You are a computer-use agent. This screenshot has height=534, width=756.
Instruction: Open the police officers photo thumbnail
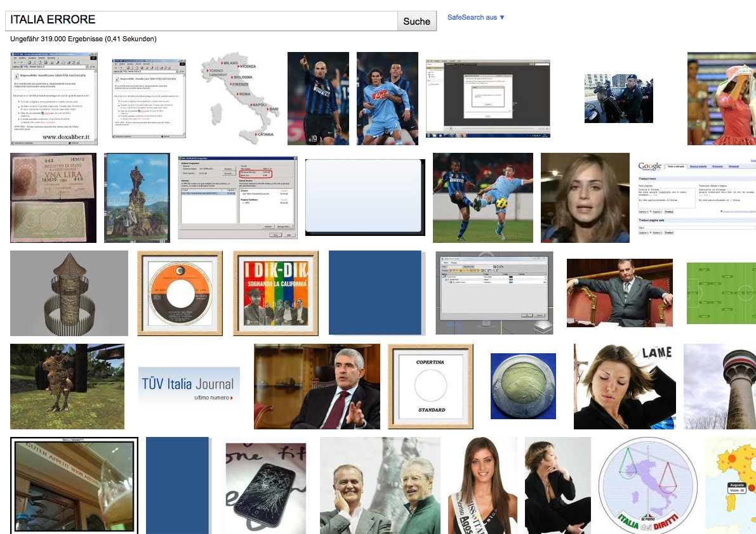tap(619, 99)
